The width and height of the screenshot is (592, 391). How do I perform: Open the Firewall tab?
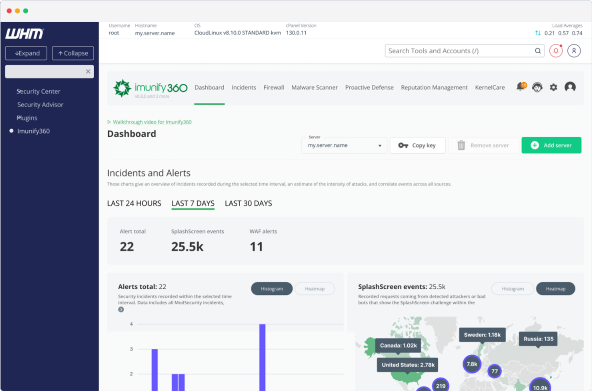click(x=274, y=88)
